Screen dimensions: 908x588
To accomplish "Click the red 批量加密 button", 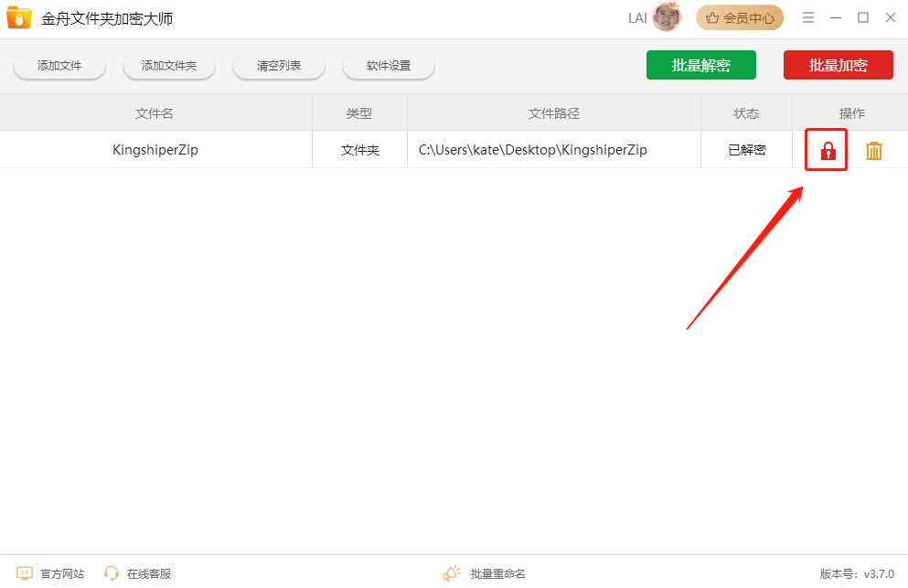I will coord(839,65).
